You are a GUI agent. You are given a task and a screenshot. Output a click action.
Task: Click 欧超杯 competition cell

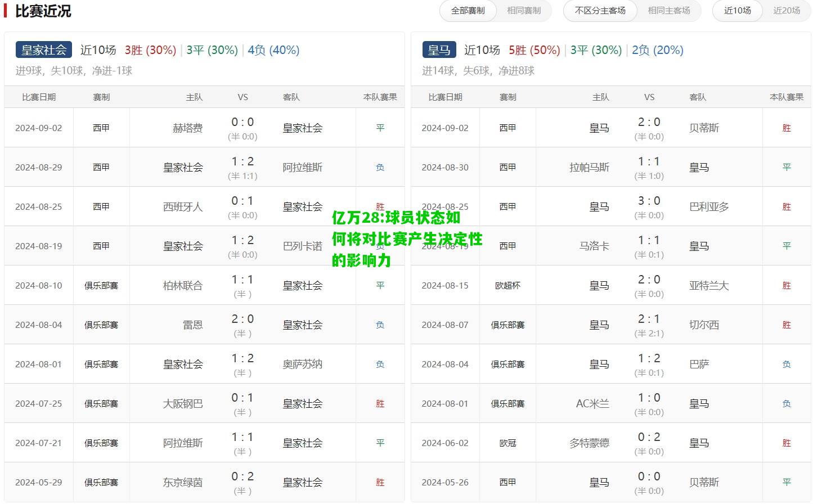pyautogui.click(x=507, y=286)
